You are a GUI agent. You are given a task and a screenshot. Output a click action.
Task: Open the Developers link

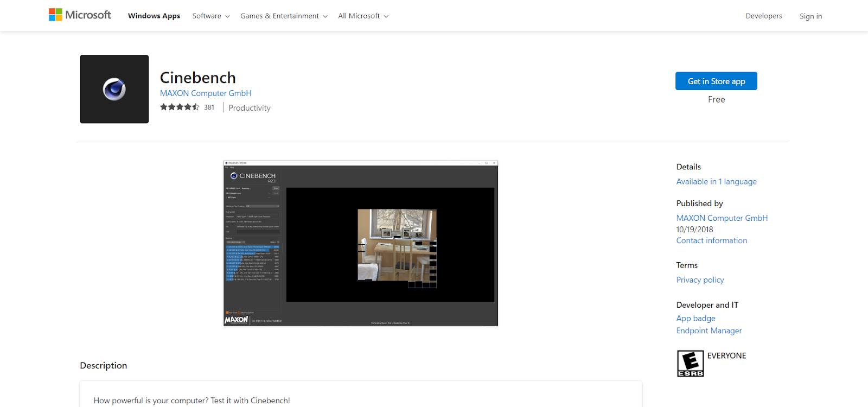[764, 16]
